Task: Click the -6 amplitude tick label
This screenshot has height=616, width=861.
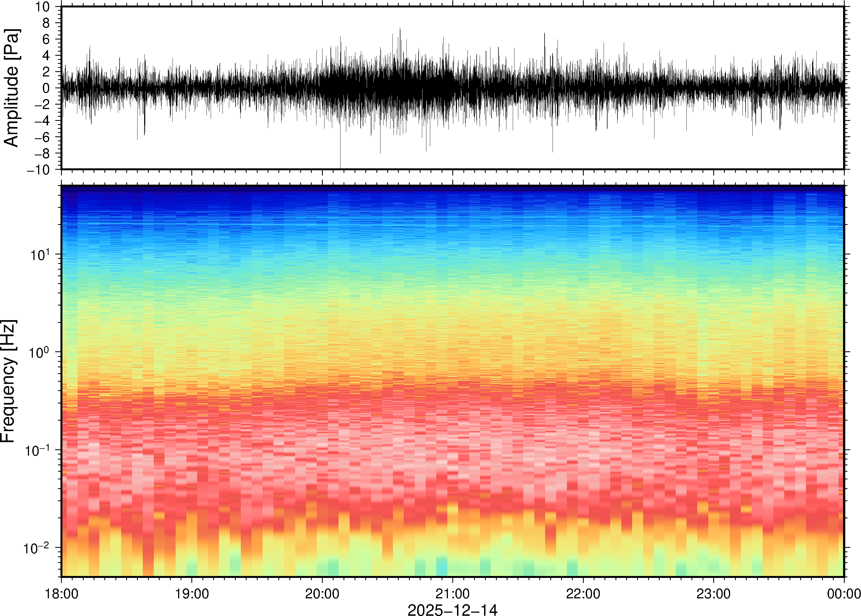Action: [x=42, y=137]
